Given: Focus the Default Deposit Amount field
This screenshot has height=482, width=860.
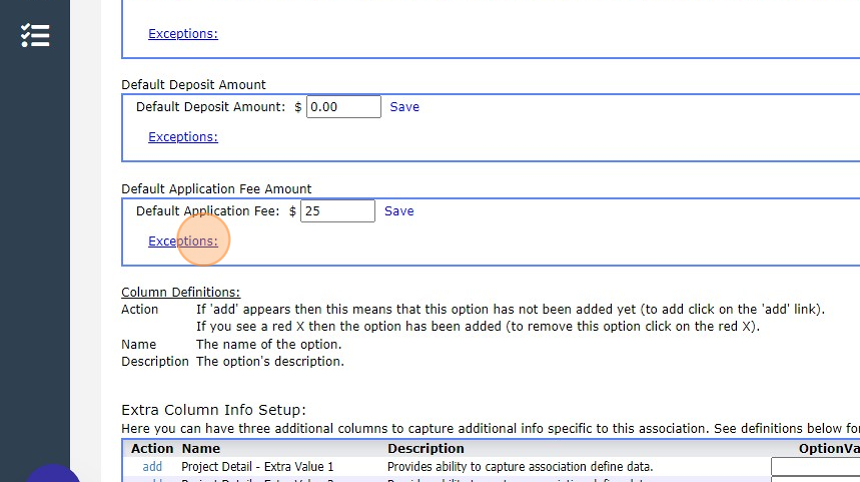Looking at the screenshot, I should 343,106.
